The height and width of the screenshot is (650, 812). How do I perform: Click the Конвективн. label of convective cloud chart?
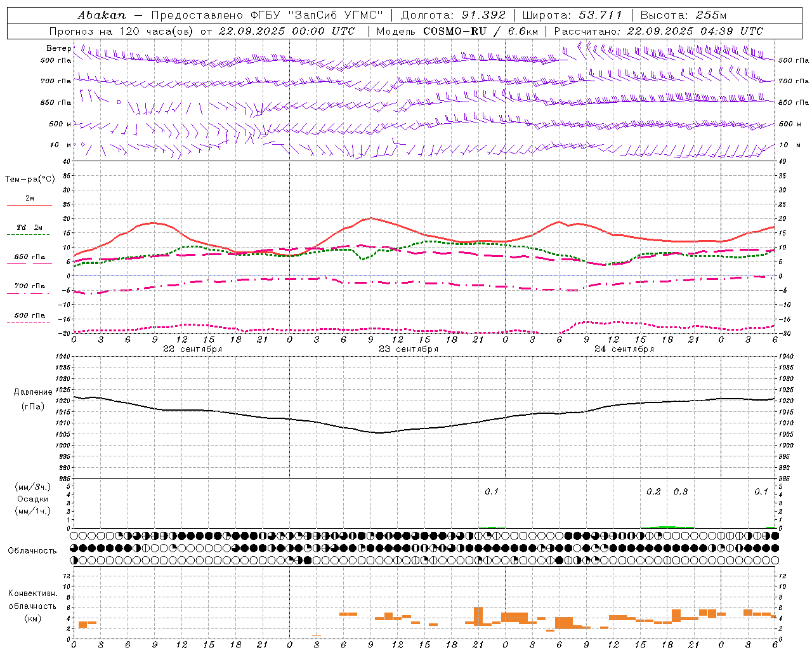point(32,594)
